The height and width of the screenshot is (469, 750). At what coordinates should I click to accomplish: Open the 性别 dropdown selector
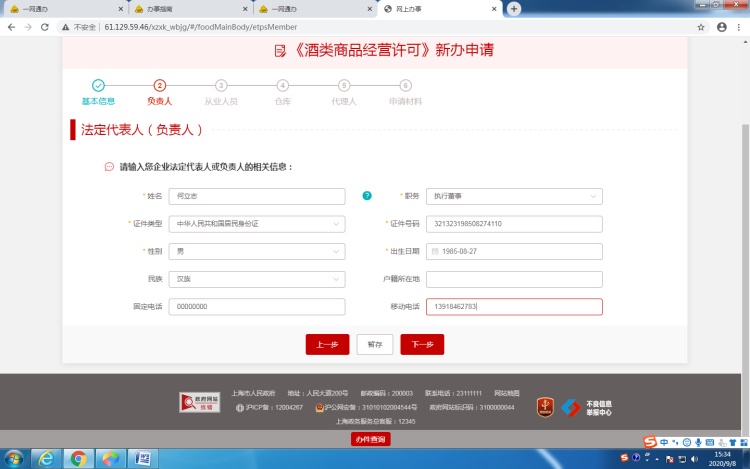pyautogui.click(x=257, y=252)
